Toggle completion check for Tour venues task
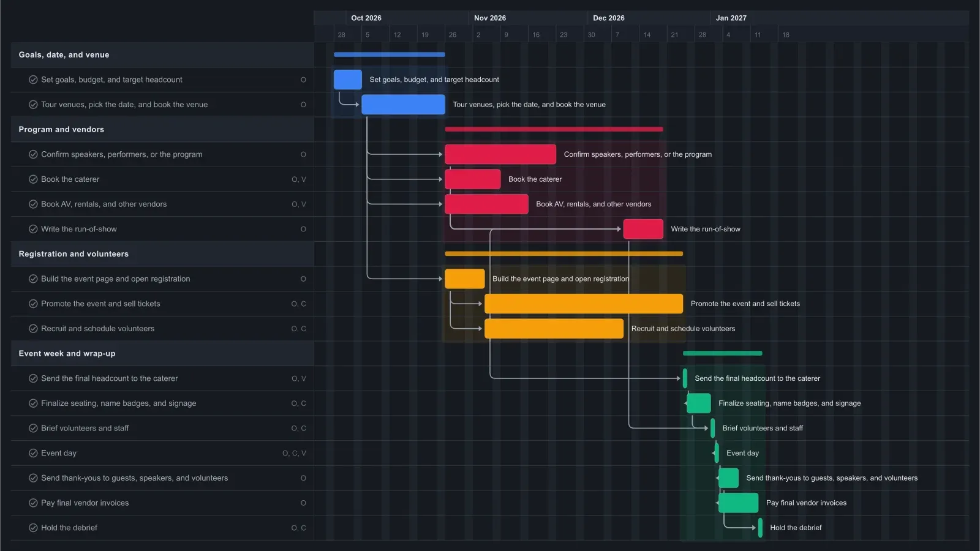Image resolution: width=980 pixels, height=551 pixels. [x=33, y=105]
